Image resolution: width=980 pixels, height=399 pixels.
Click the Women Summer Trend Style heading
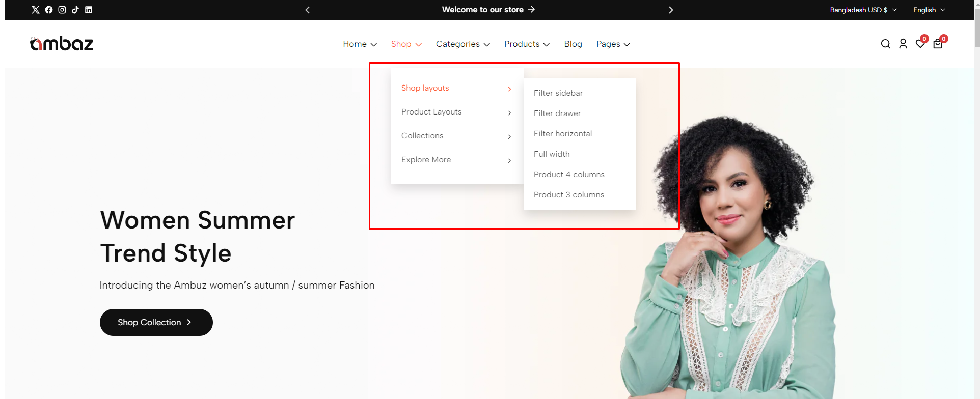[198, 237]
